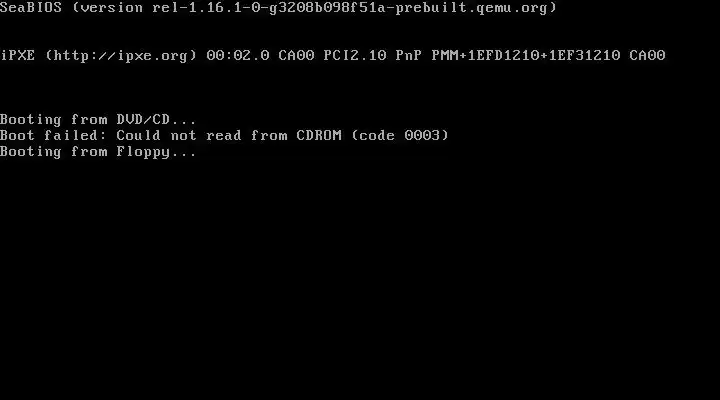The width and height of the screenshot is (720, 400).
Task: Click the PMM+1EFD1210+1EF31210 text
Action: point(526,56)
